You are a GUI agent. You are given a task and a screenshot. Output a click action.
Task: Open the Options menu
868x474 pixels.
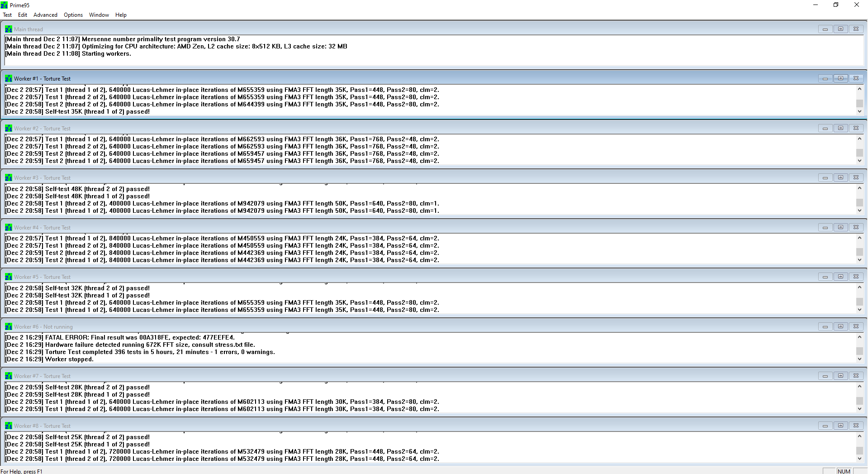[73, 15]
